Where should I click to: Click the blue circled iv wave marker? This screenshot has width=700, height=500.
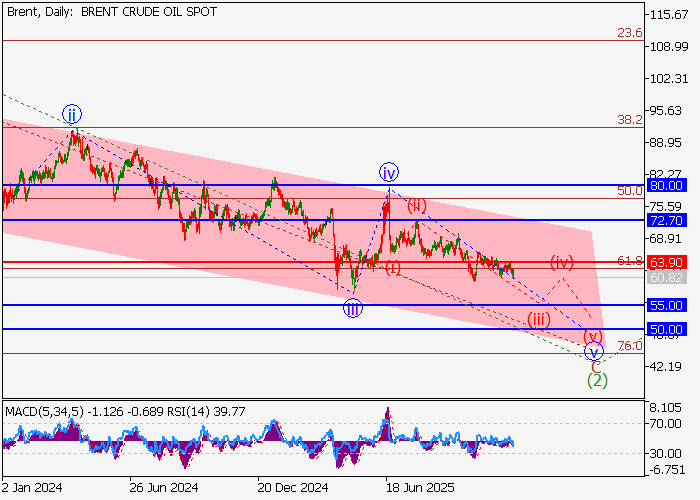click(x=389, y=172)
